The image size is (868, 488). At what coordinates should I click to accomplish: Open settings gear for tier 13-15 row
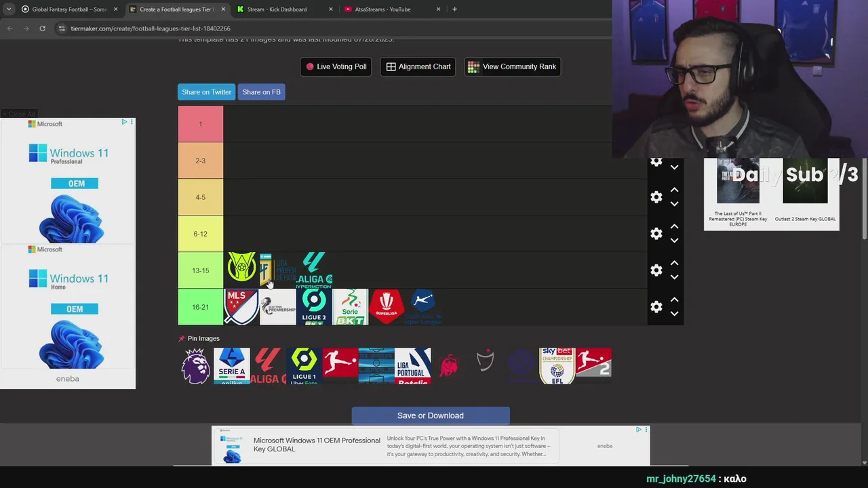pos(656,270)
